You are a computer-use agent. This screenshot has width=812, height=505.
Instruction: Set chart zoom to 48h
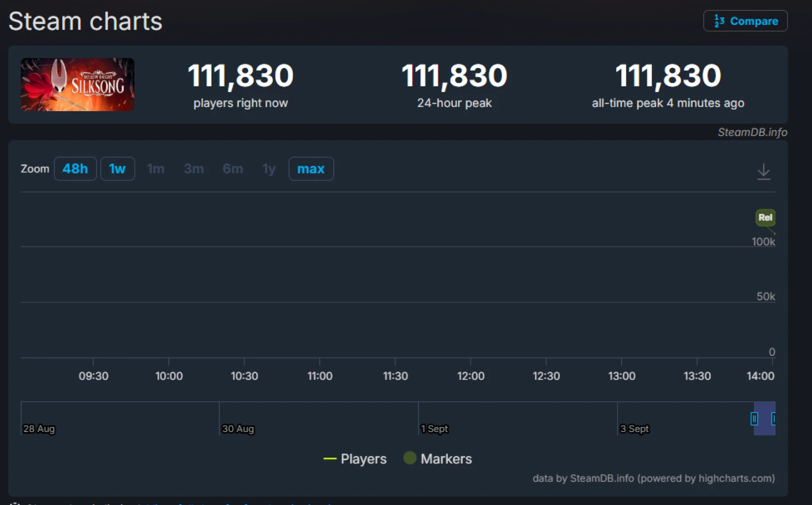click(75, 169)
